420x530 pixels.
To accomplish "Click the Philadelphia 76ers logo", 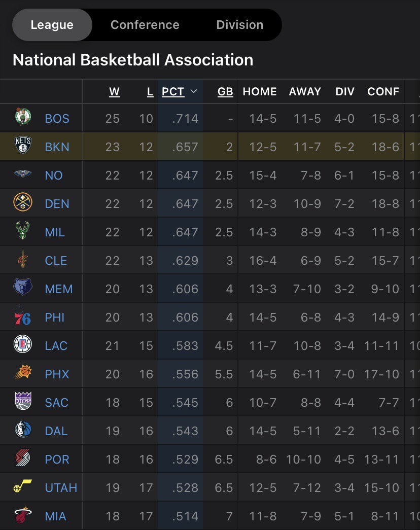I will click(23, 317).
